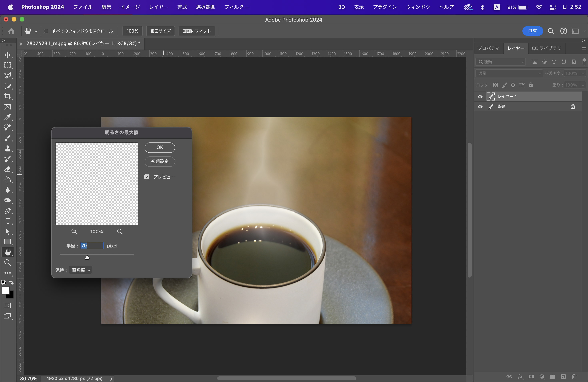The width and height of the screenshot is (588, 382).
Task: Uncheck the プレビュー checkbox
Action: pyautogui.click(x=147, y=177)
